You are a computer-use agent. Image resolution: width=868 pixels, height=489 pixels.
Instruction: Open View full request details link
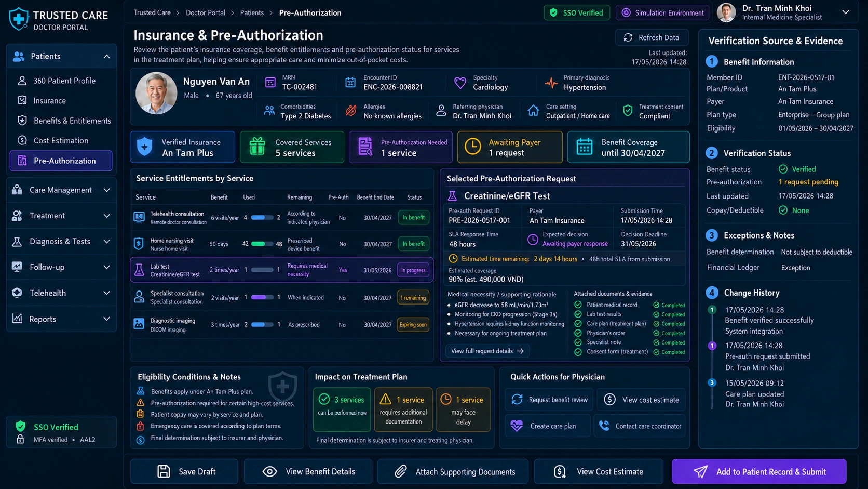(x=487, y=351)
